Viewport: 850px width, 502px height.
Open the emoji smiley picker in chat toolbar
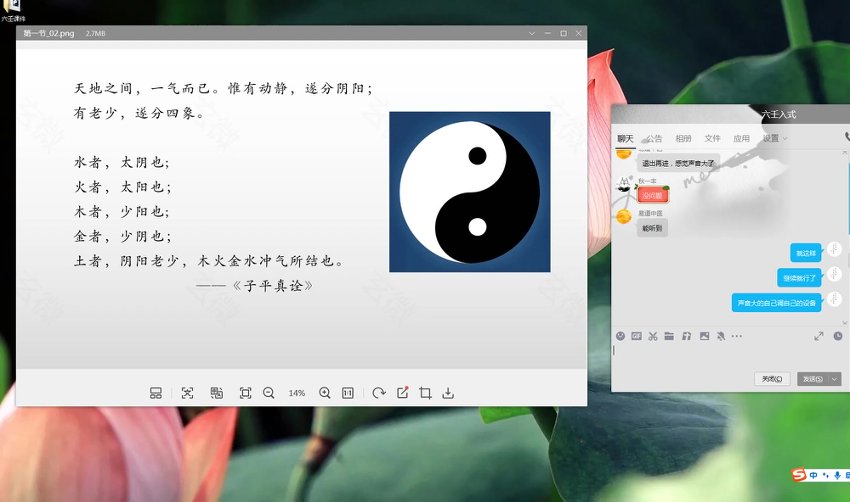621,336
